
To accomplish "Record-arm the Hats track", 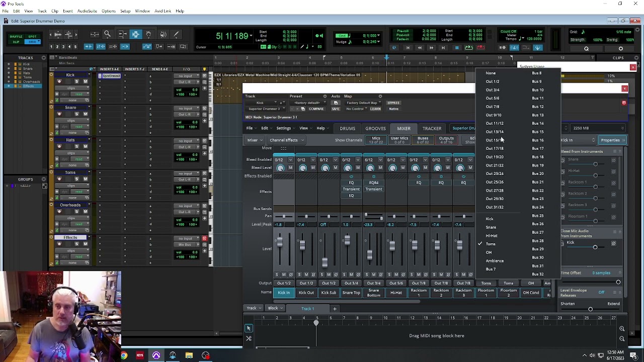I will click(x=59, y=147).
